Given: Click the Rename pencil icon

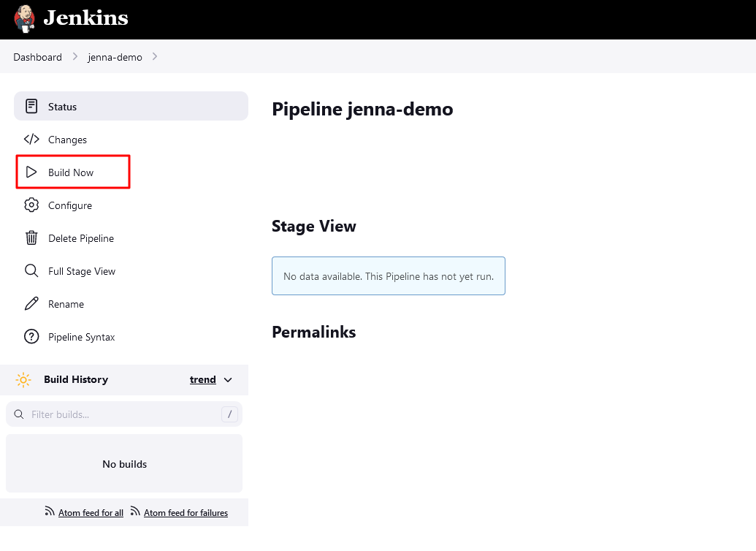Looking at the screenshot, I should 31,303.
